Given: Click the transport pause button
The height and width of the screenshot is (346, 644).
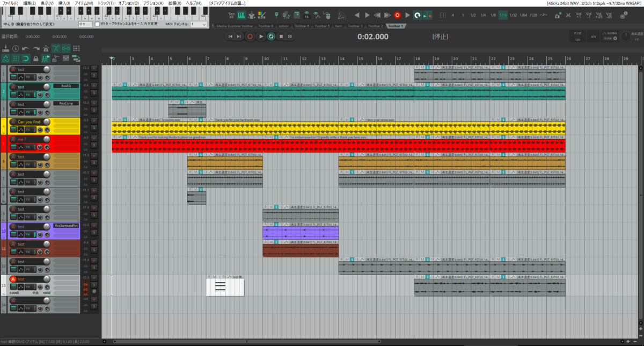Looking at the screenshot, I should coord(290,37).
